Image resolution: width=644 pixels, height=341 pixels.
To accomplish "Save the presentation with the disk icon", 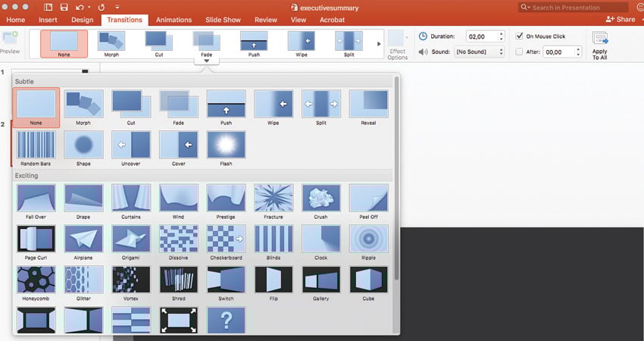I will pyautogui.click(x=64, y=8).
